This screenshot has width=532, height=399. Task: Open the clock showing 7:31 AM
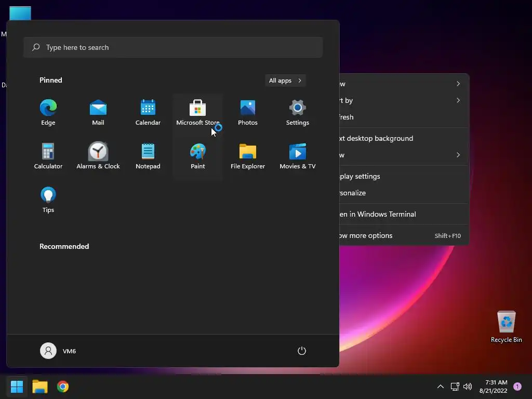[494, 387]
